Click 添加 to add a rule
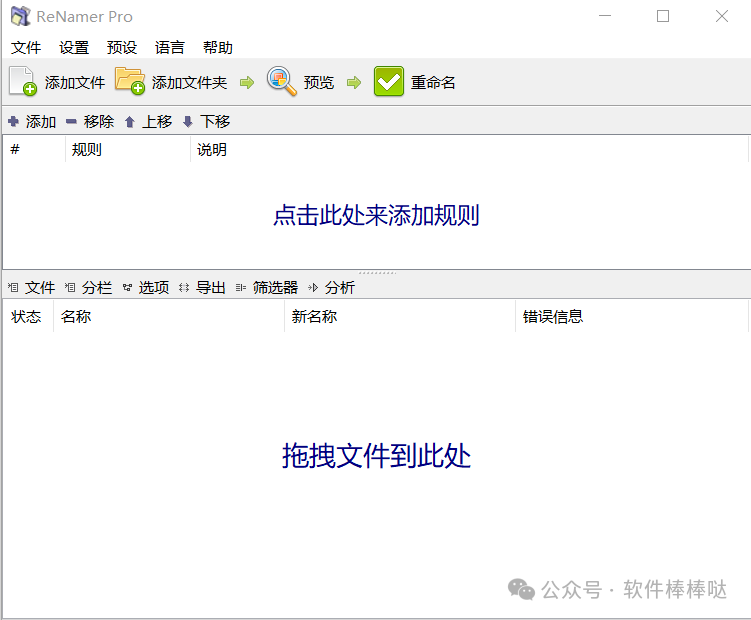Image resolution: width=751 pixels, height=620 pixels. tap(41, 122)
